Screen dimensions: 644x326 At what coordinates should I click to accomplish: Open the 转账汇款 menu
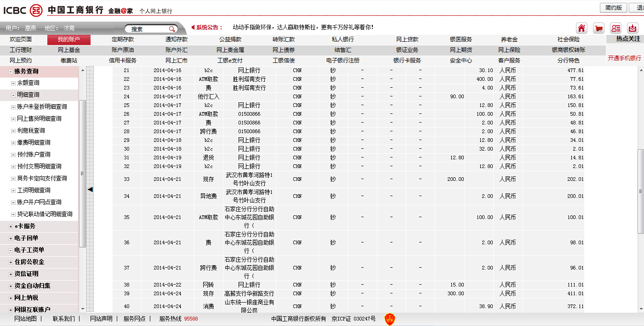point(284,39)
